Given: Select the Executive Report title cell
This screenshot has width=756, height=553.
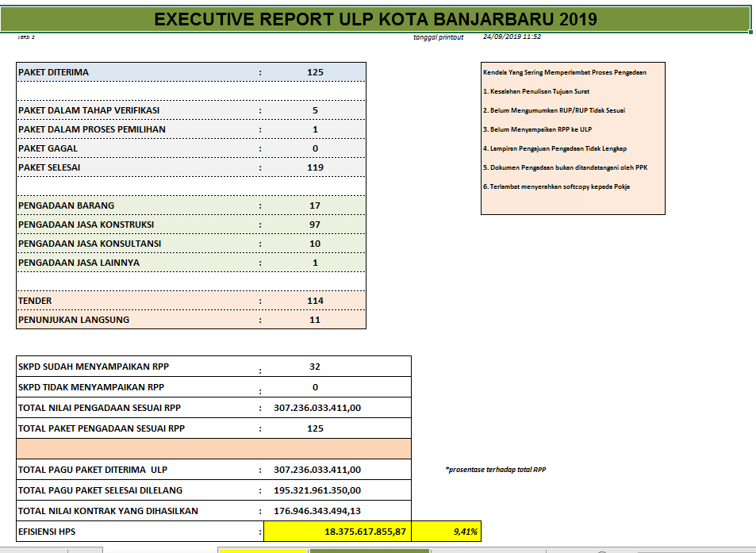Looking at the screenshot, I should 375,19.
